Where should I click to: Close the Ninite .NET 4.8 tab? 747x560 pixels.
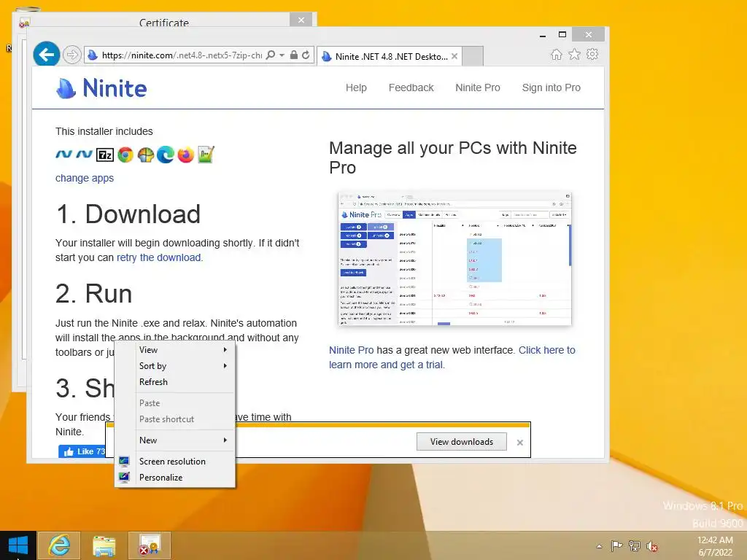(x=454, y=56)
